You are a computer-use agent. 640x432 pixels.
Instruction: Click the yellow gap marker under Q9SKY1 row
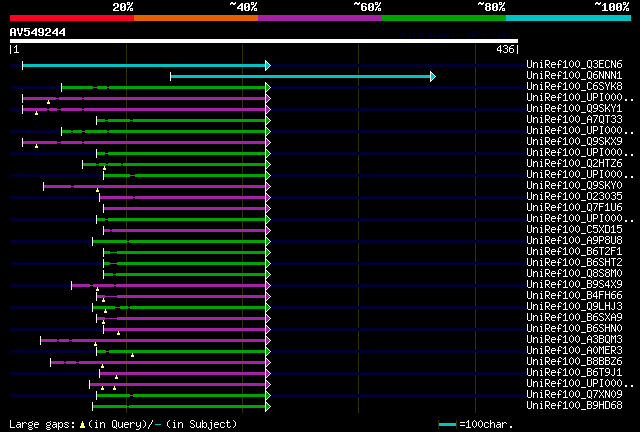[x=36, y=113]
